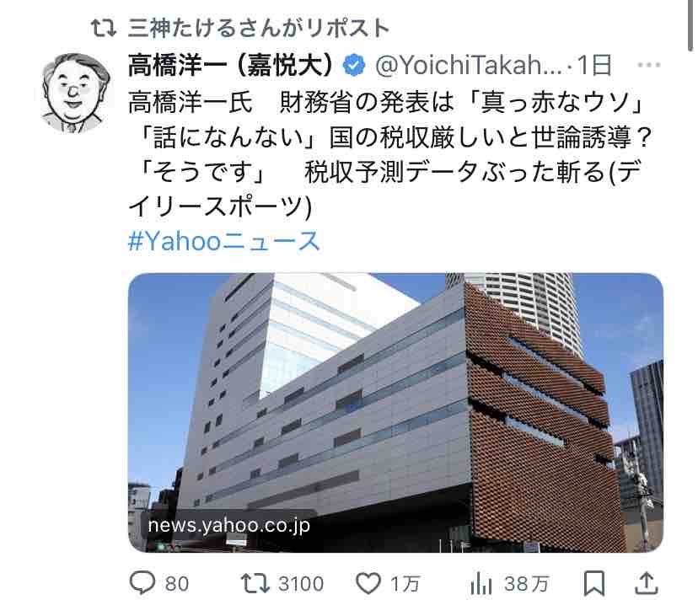This screenshot has height=616, width=698.
Task: Click the 80 replies count
Action: click(x=177, y=583)
